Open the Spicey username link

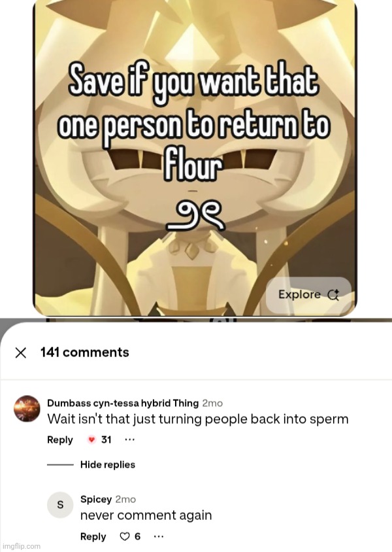pyautogui.click(x=96, y=499)
